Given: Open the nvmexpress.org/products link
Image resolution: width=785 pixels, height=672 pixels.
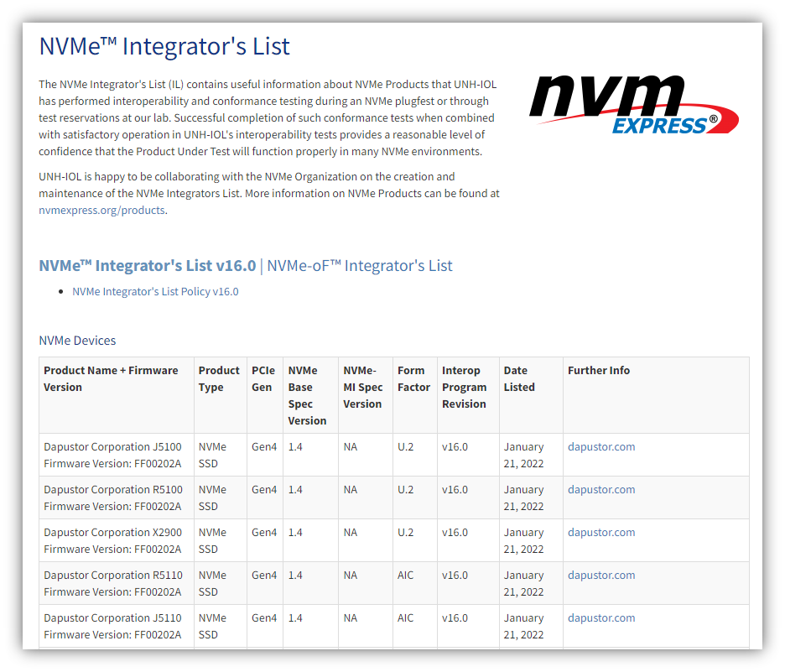Looking at the screenshot, I should (101, 211).
